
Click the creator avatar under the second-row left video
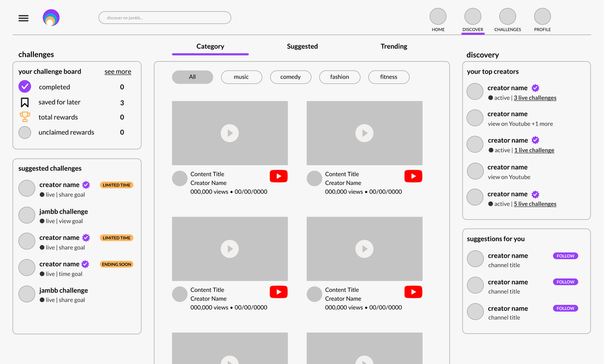click(180, 295)
